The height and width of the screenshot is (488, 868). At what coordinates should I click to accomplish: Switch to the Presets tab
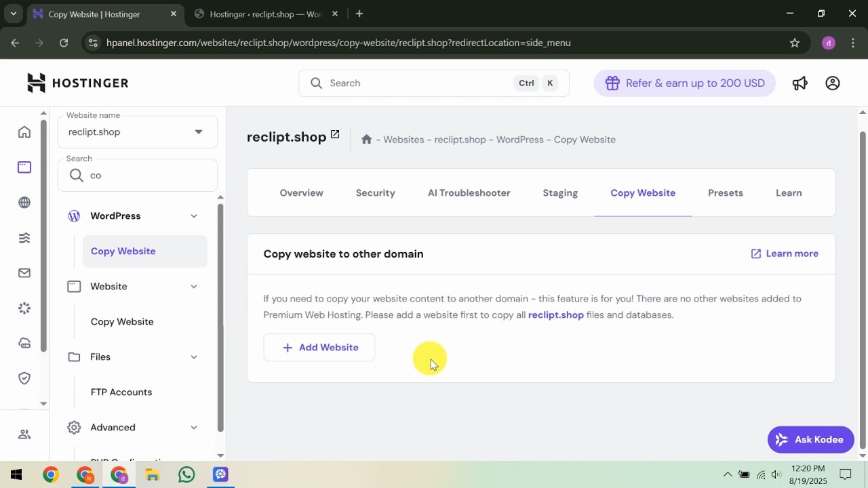pos(726,192)
